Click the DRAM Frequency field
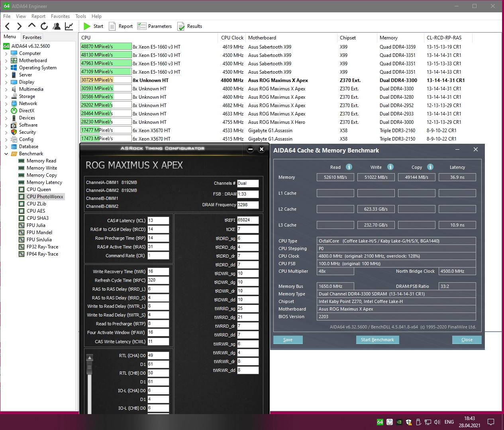The height and width of the screenshot is (430, 504). point(248,205)
